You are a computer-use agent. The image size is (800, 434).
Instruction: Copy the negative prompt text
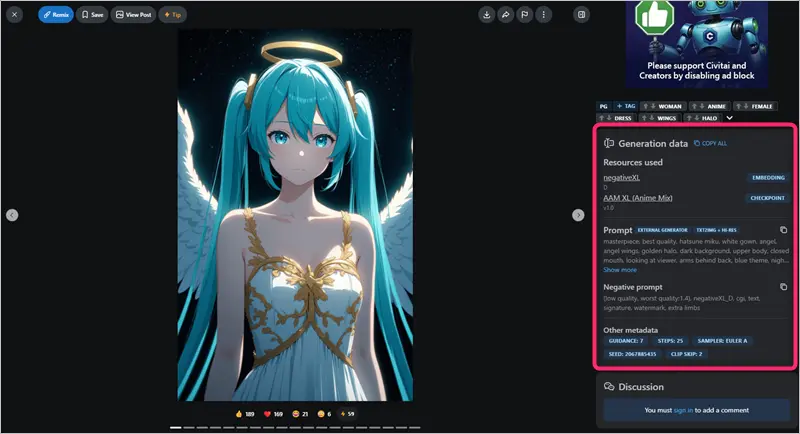(783, 286)
